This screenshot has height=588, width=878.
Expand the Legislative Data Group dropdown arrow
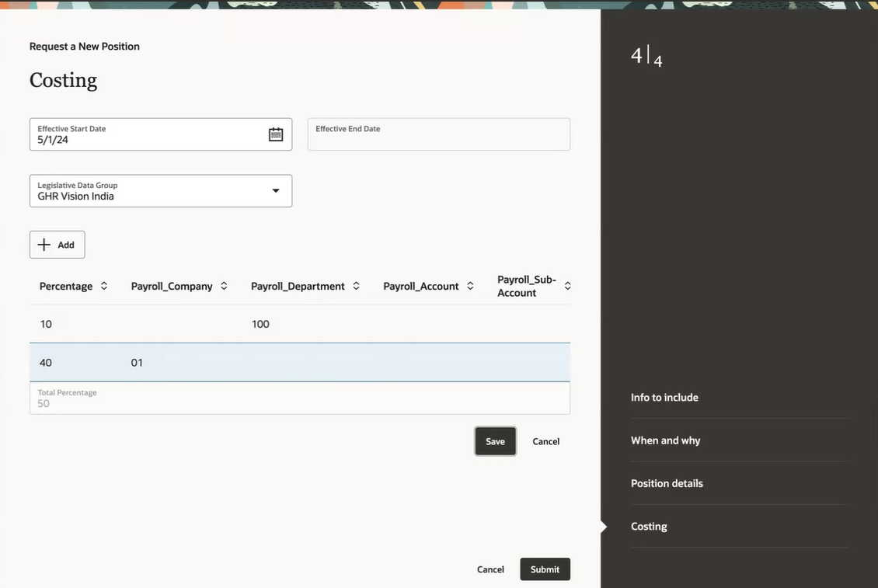[276, 191]
